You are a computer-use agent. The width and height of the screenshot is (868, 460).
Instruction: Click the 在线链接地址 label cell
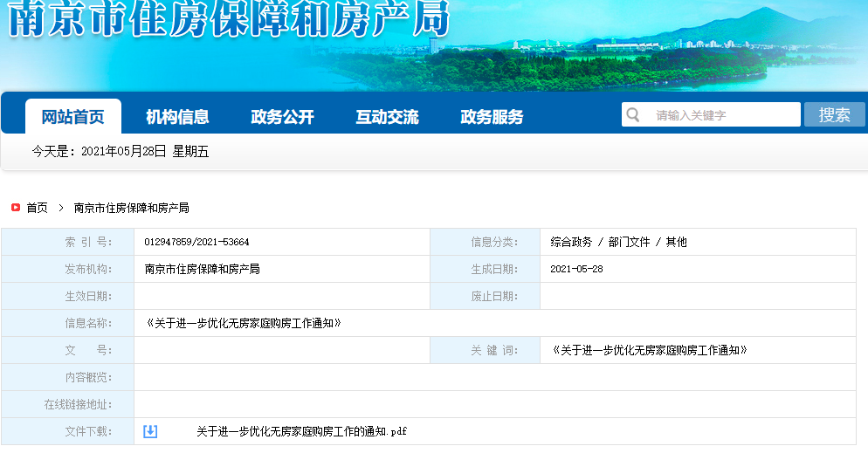pyautogui.click(x=67, y=404)
